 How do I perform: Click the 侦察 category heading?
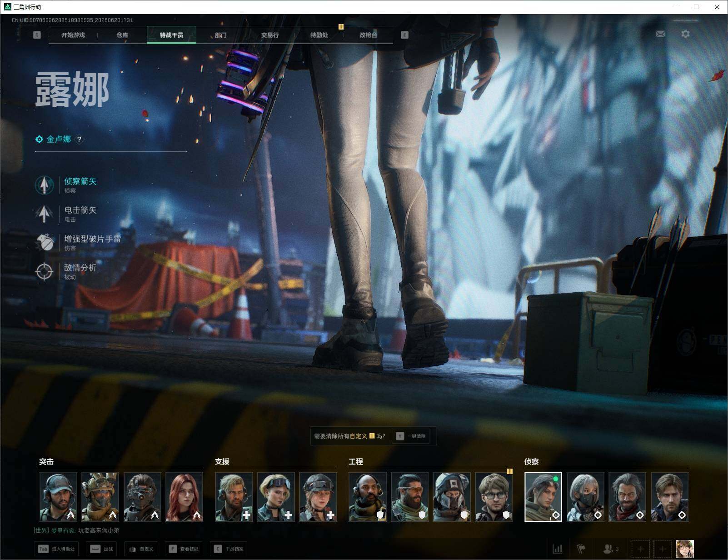tap(532, 461)
